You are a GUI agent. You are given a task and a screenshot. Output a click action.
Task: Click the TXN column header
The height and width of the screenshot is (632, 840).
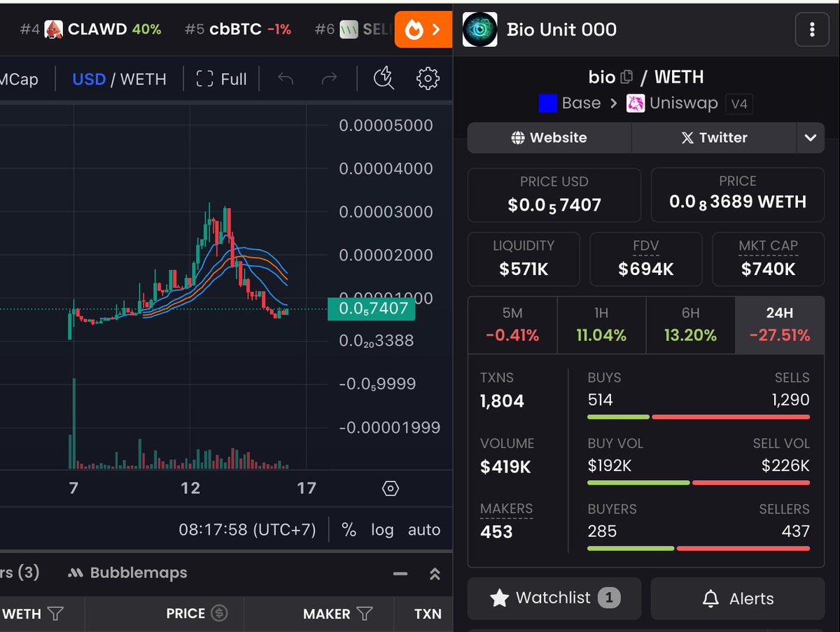click(428, 614)
